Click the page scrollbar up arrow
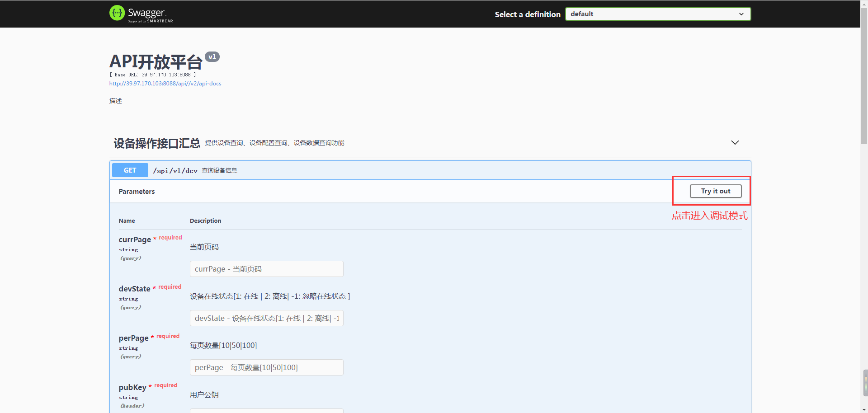Viewport: 868px width, 413px height. pyautogui.click(x=864, y=3)
